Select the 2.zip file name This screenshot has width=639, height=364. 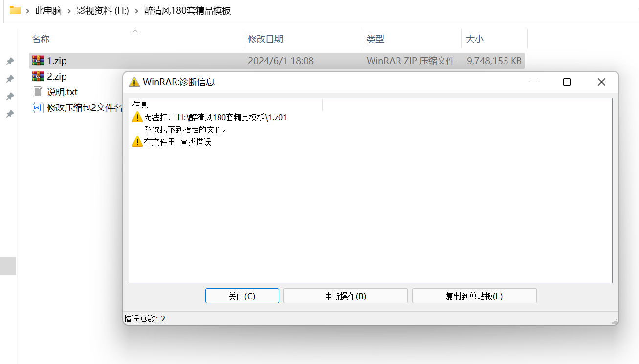coord(57,77)
